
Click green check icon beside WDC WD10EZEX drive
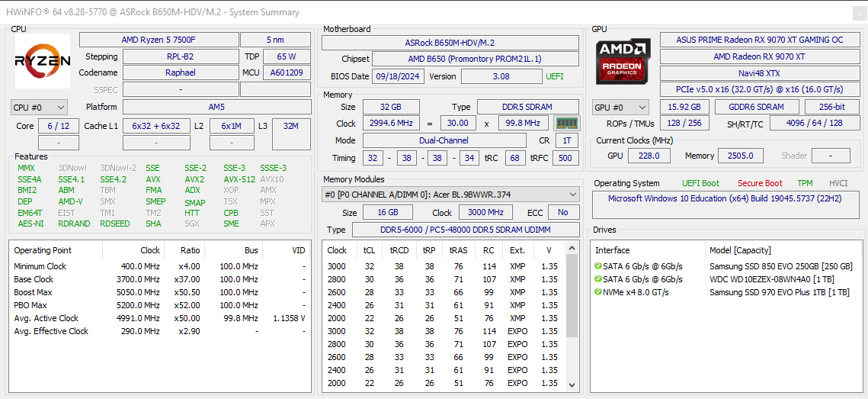click(x=598, y=279)
